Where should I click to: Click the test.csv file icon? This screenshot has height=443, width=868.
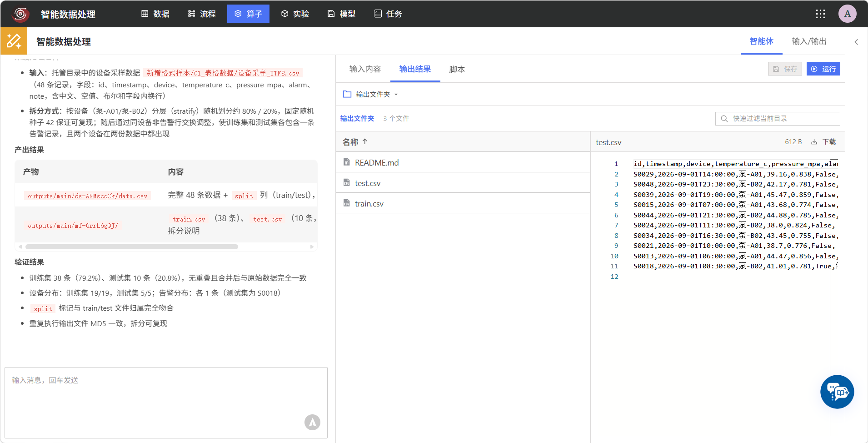tap(347, 183)
